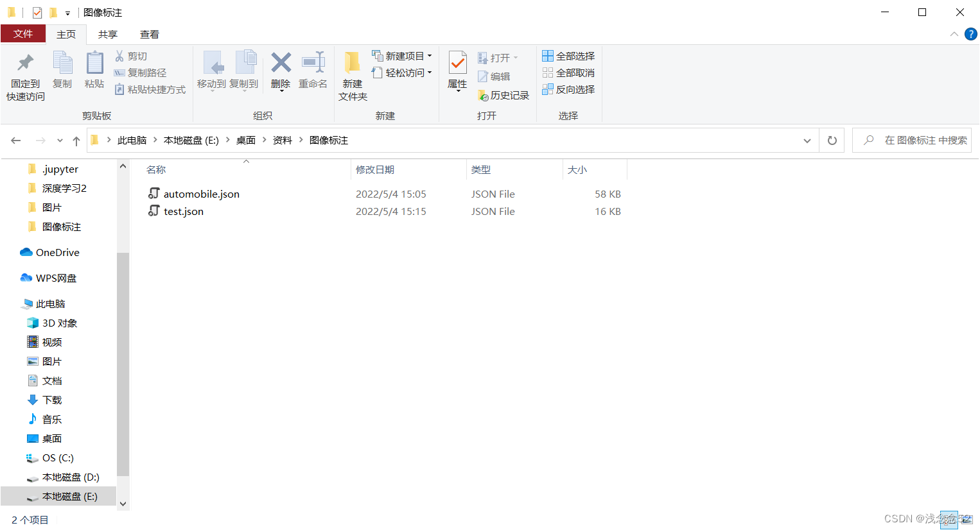Open the File (文件) menu
This screenshot has width=980, height=530.
pyautogui.click(x=23, y=33)
